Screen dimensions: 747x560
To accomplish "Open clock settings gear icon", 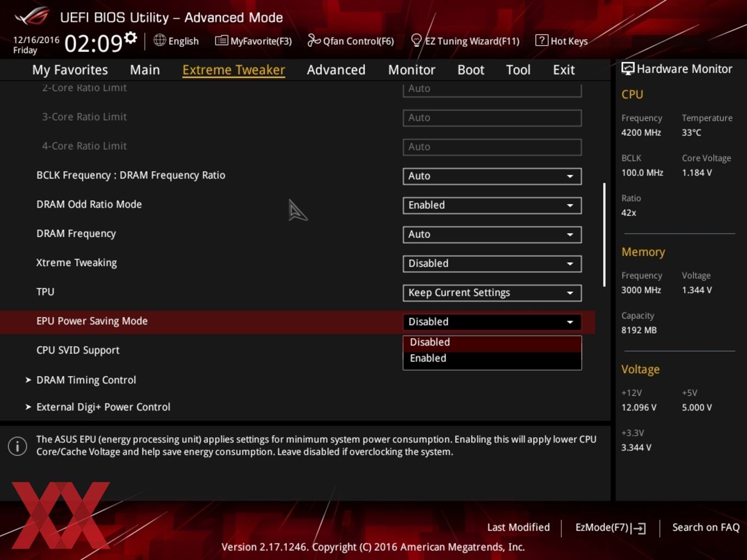I will click(x=131, y=37).
